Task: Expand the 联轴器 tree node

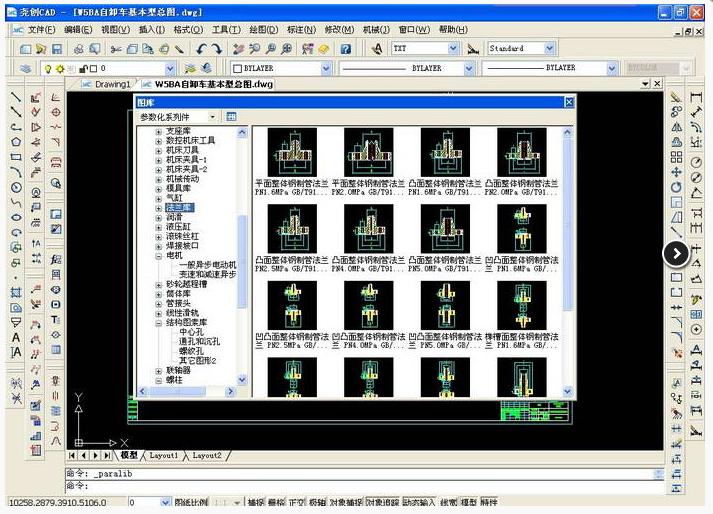Action: pyautogui.click(x=158, y=370)
